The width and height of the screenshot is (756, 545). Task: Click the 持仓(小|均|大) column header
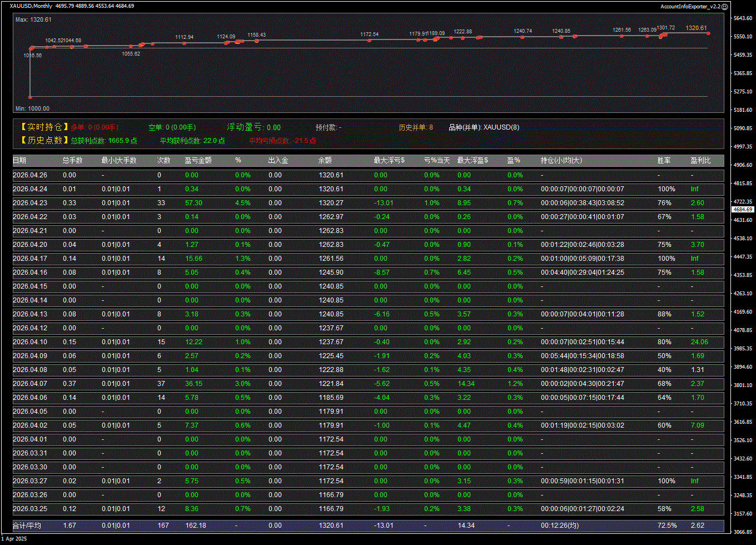click(561, 161)
